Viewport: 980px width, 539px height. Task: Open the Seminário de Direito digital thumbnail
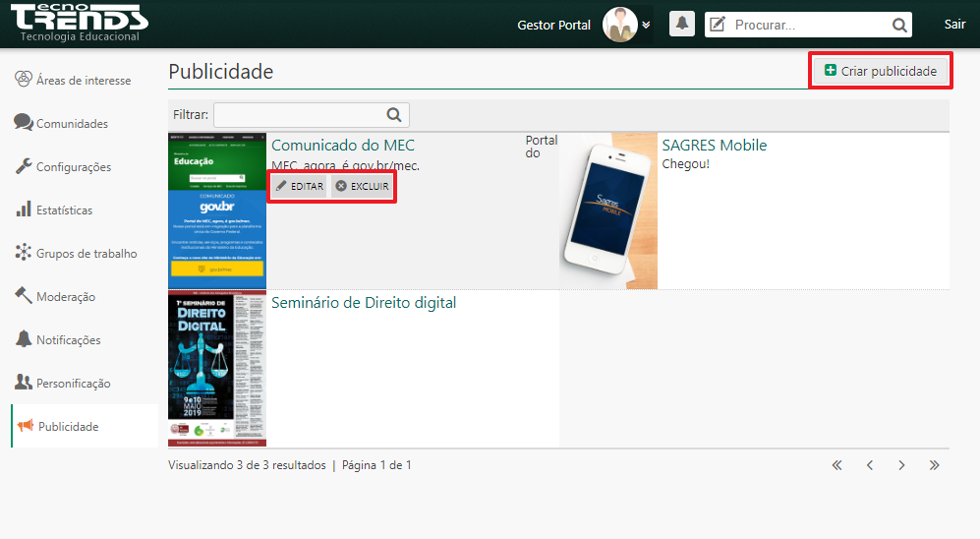coord(216,369)
